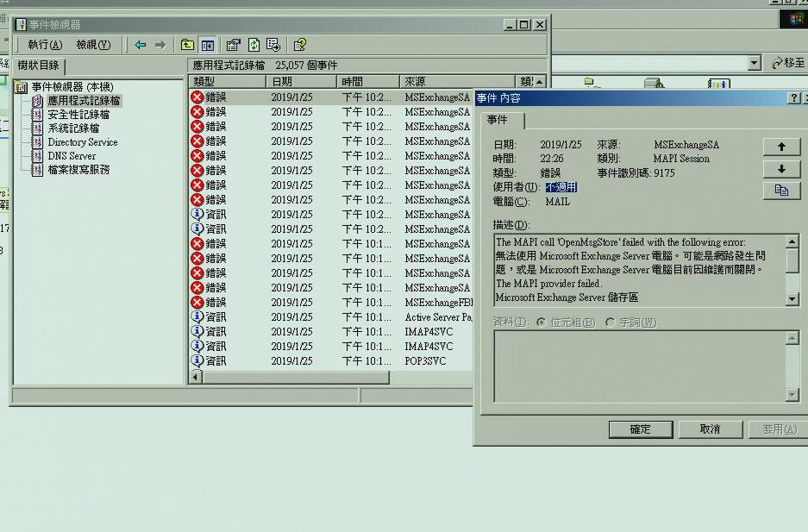Select 檔案複寫服務 in the tree

[78, 170]
